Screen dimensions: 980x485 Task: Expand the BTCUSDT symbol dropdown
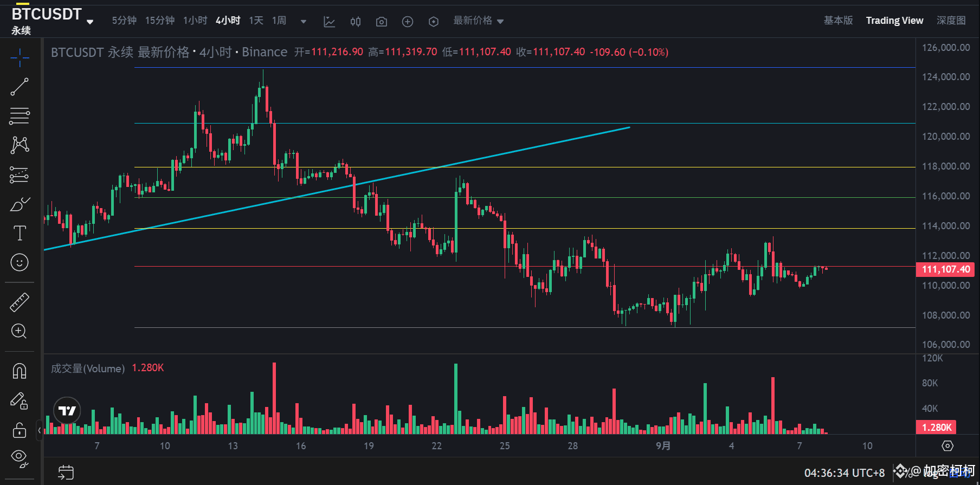tap(90, 22)
